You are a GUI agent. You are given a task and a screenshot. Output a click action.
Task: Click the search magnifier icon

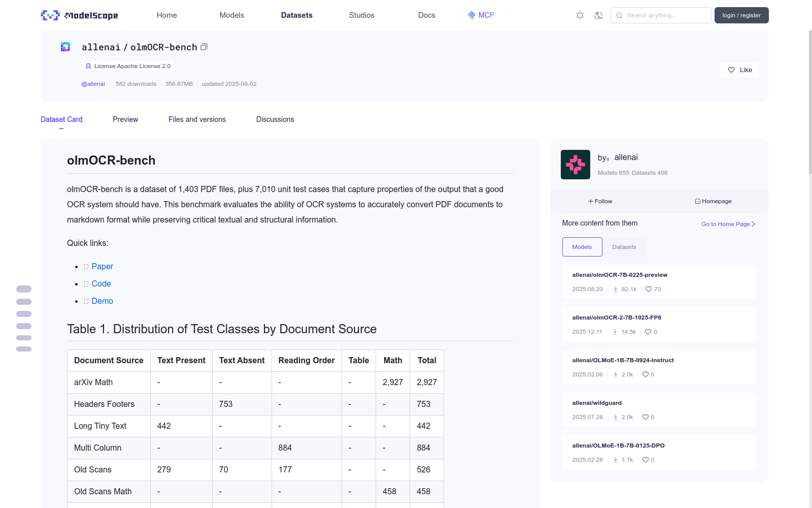[x=619, y=15]
